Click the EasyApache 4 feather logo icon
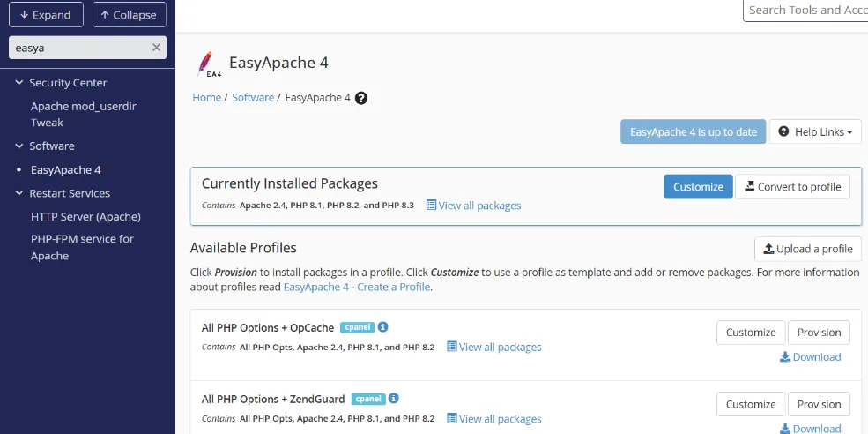Viewport: 868px width, 434px height. [x=208, y=64]
